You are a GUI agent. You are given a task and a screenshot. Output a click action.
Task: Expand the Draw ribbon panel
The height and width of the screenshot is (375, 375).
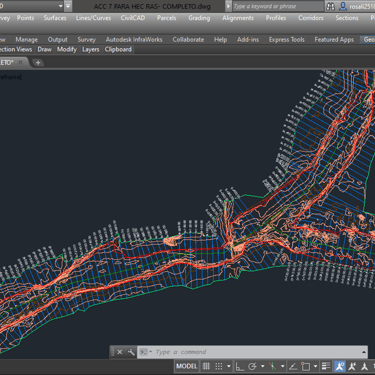(x=44, y=50)
